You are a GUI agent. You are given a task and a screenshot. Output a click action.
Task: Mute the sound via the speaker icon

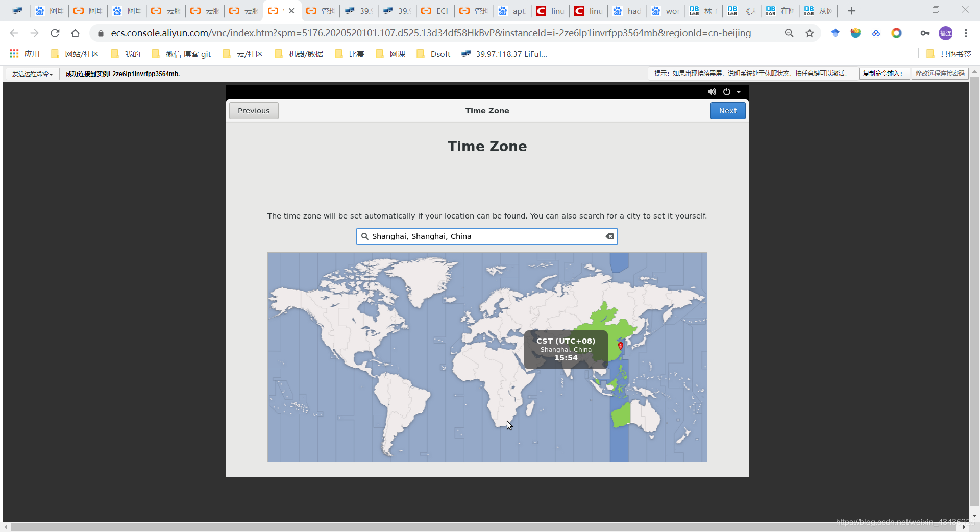pos(712,92)
